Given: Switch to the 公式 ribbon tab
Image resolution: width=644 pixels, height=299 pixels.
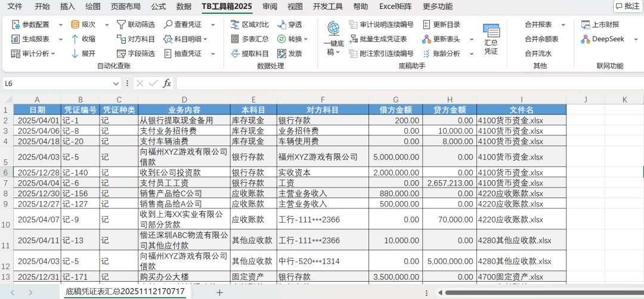Looking at the screenshot, I should point(158,7).
